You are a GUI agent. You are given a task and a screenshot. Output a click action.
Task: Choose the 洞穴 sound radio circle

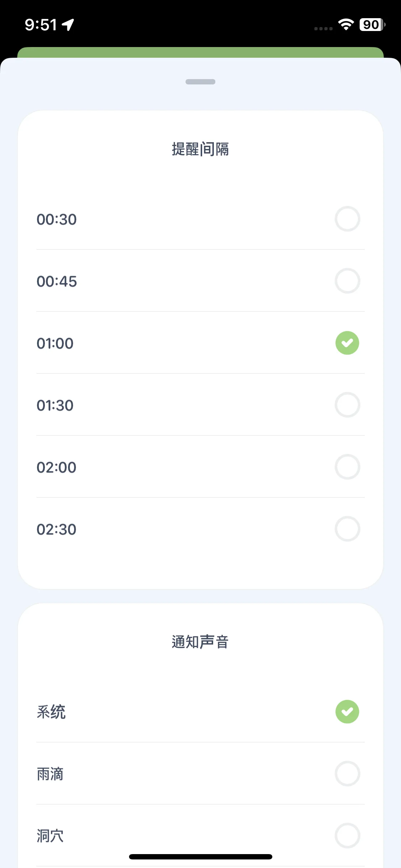coord(347,836)
